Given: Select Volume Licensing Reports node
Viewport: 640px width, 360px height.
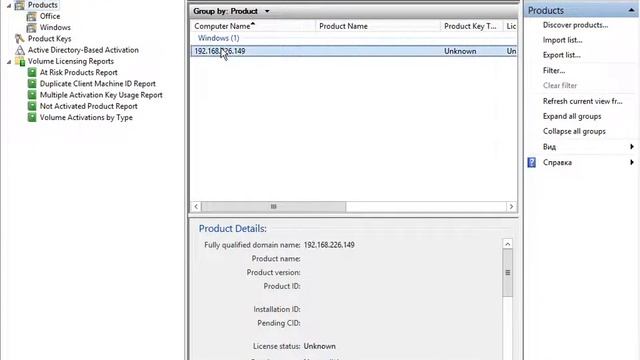Looking at the screenshot, I should [71, 61].
